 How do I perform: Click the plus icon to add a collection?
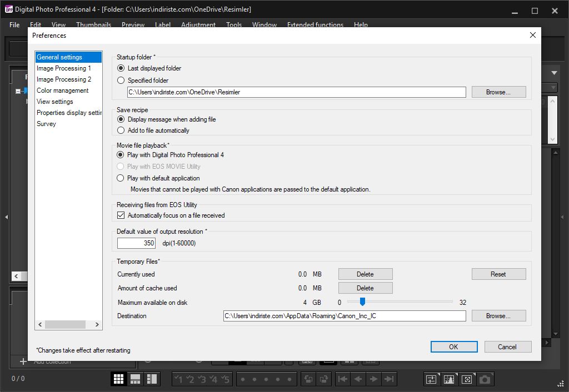(x=23, y=361)
